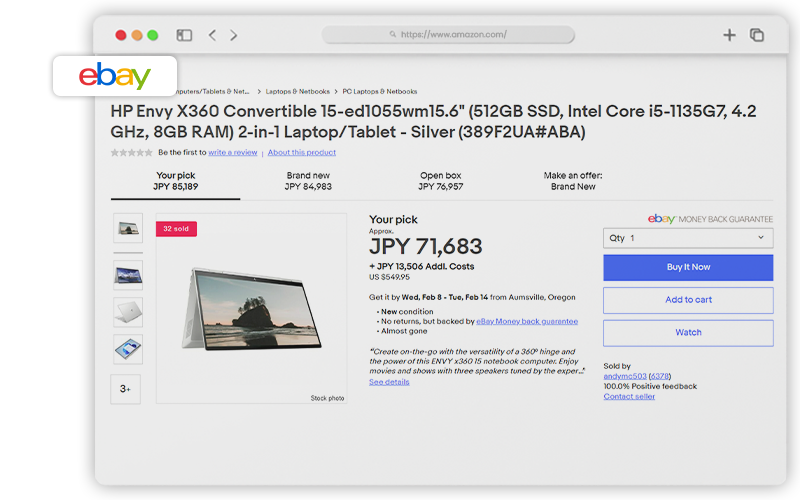Click the 32 sold badge
This screenshot has height=500, width=800.
point(176,229)
